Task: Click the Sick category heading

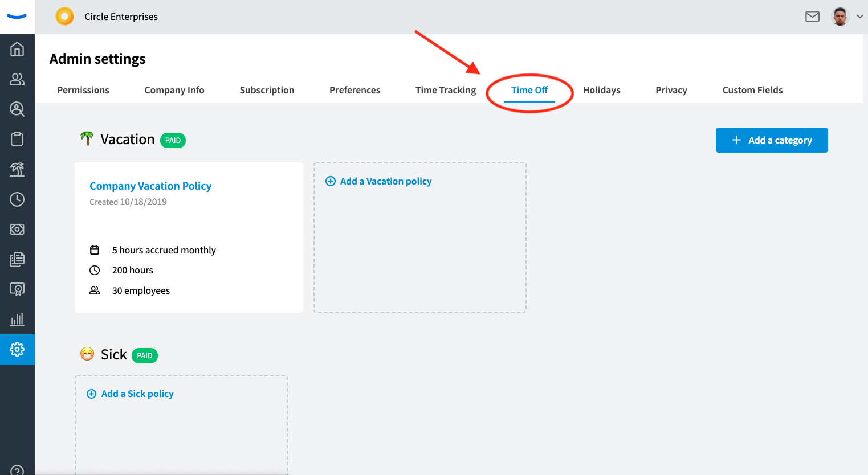Action: 114,354
